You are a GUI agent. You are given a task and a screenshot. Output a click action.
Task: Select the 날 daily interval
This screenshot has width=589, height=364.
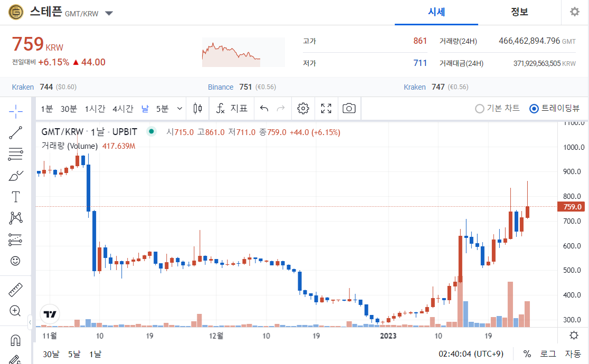145,109
